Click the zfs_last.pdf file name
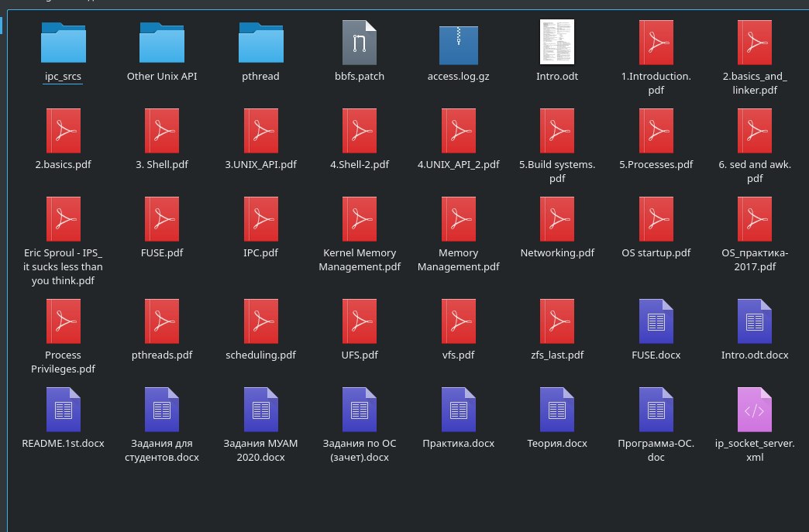Viewport: 809px width, 532px height. point(557,355)
